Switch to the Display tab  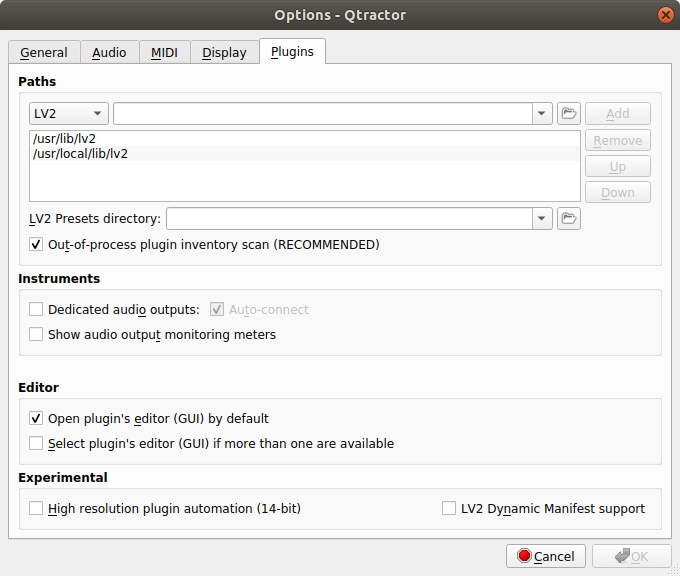[x=224, y=52]
